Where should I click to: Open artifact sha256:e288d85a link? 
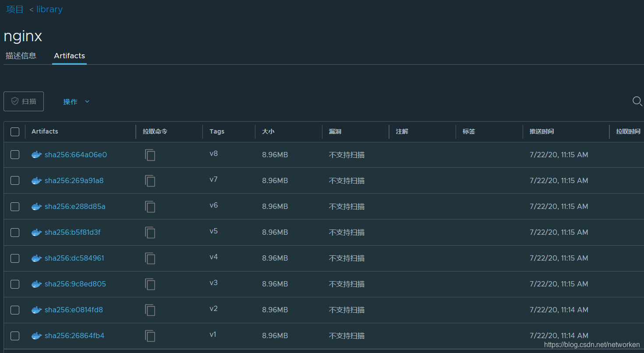click(75, 206)
